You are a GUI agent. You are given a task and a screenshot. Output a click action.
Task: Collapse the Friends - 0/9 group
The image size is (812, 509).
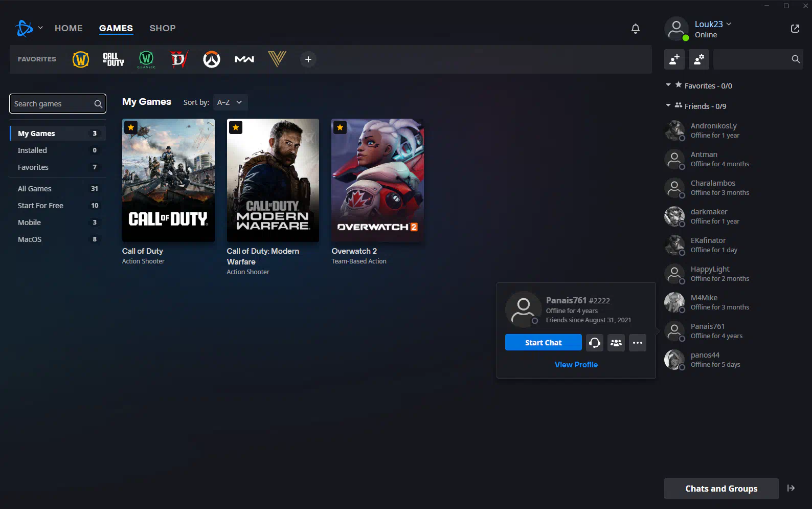tap(668, 105)
